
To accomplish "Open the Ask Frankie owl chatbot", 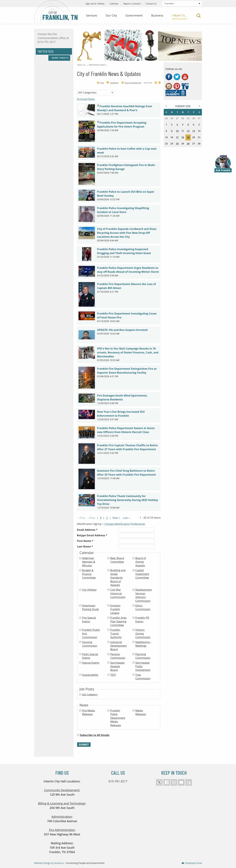I will 223,163.
